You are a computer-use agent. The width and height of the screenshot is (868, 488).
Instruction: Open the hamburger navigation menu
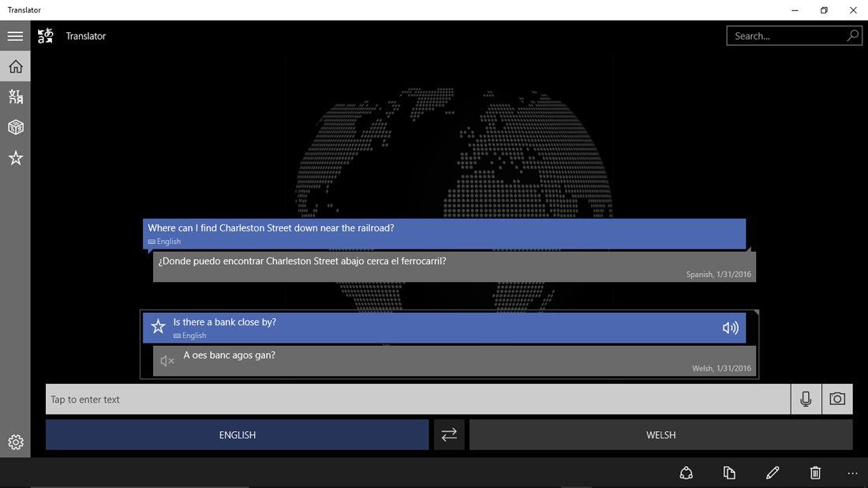(15, 35)
